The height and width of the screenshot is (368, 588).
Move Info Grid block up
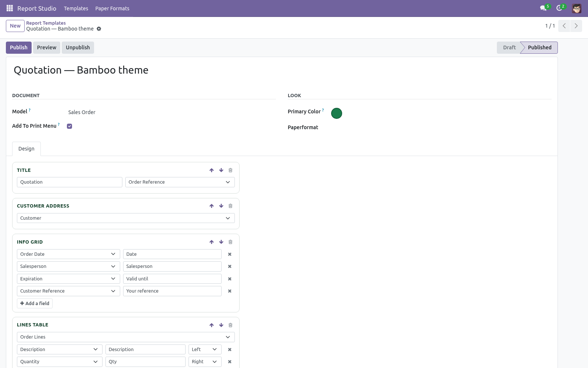(x=212, y=242)
